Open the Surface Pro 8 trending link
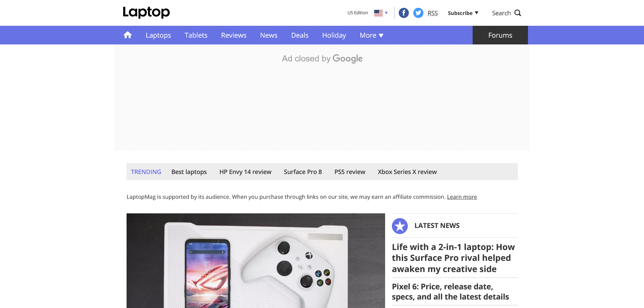This screenshot has width=644, height=308. (x=303, y=172)
